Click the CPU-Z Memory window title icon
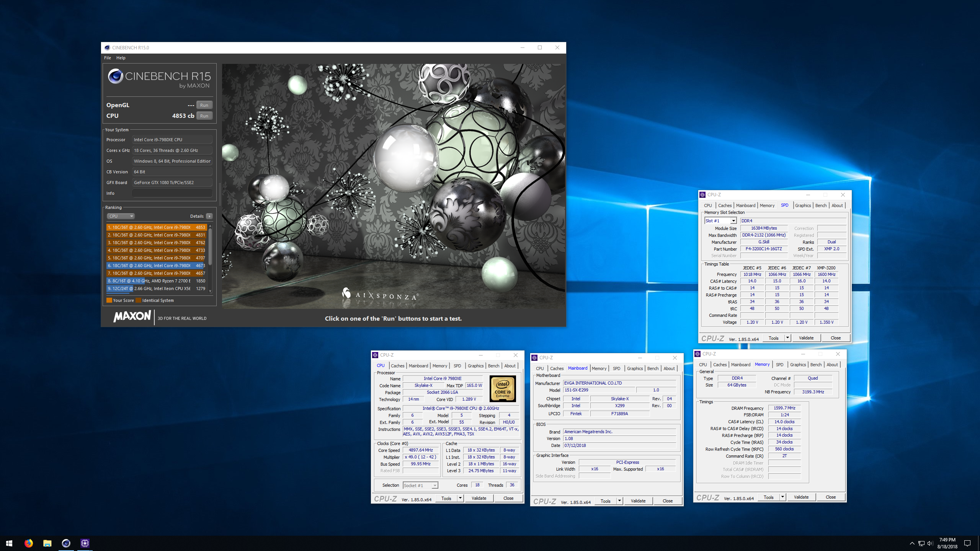Screen dimensions: 980x551 click(x=697, y=354)
